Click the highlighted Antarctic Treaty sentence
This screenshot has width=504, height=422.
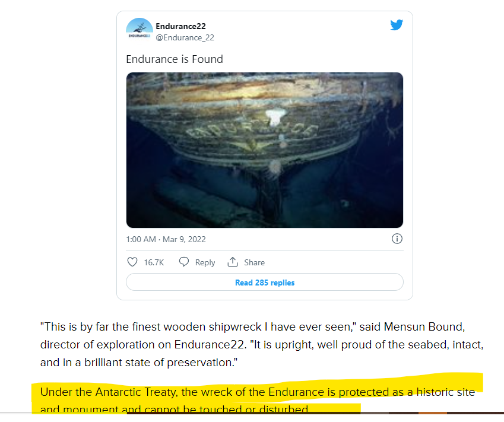click(258, 401)
